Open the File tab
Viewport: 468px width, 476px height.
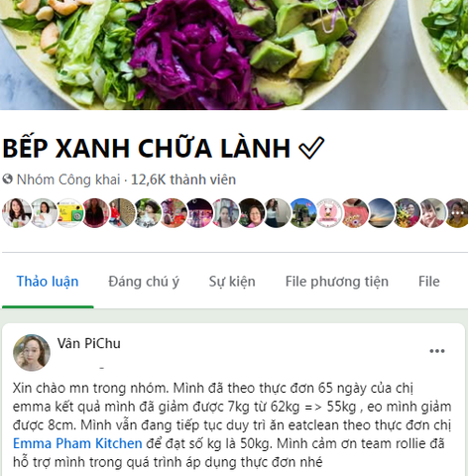pos(429,282)
